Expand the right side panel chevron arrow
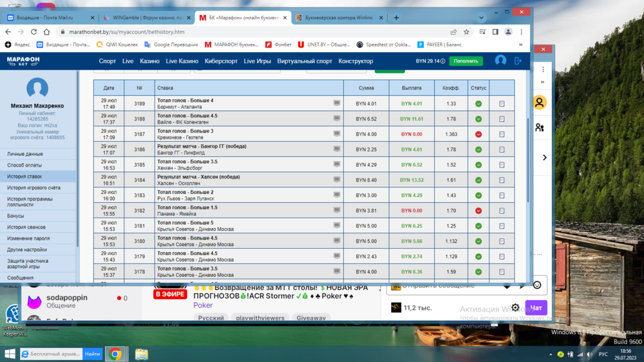Image resolution: width=644 pixels, height=362 pixels. [x=545, y=157]
